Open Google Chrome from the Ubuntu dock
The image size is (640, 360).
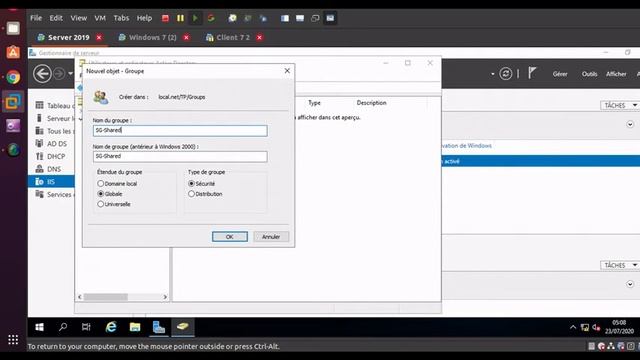click(13, 77)
